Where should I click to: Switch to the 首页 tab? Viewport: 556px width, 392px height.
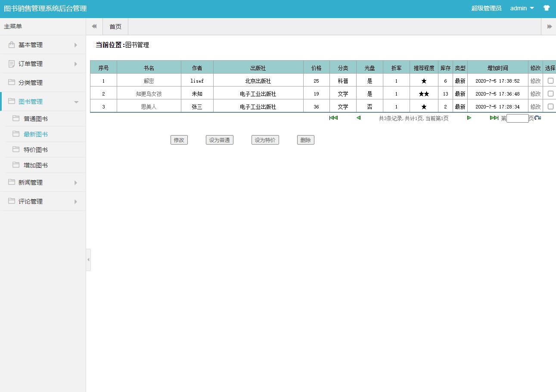tap(115, 26)
